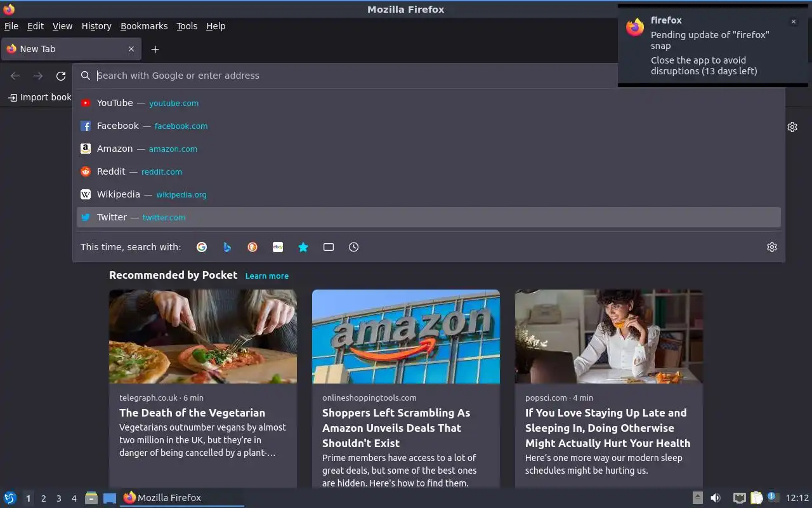Switch to workspace 2
This screenshot has width=812, height=508.
tap(43, 498)
